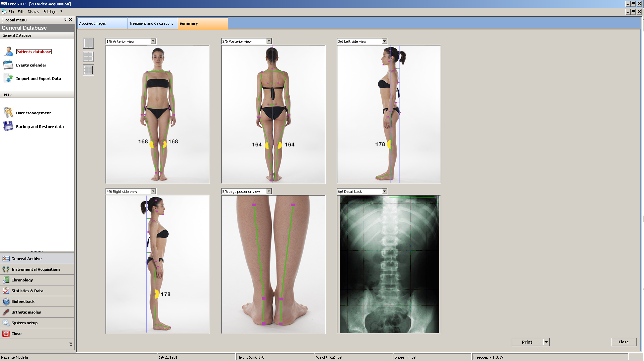Click the Import and Export Data icon

click(x=8, y=78)
